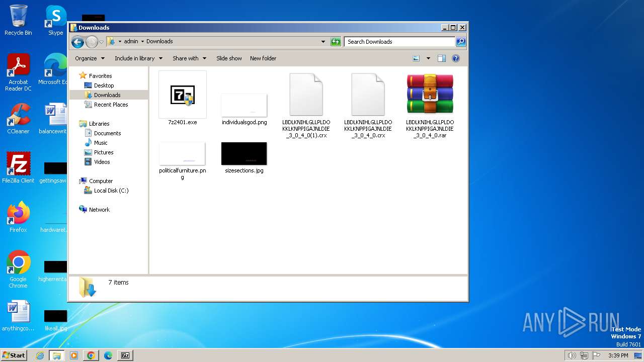Click admin in the address breadcrumb
Image resolution: width=644 pixels, height=362 pixels.
click(131, 41)
